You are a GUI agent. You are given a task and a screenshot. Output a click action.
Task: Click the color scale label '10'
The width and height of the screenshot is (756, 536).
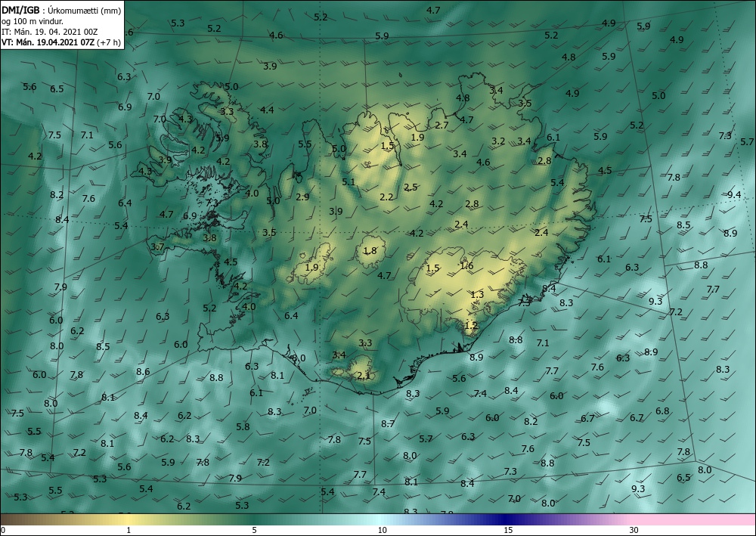pos(382,530)
